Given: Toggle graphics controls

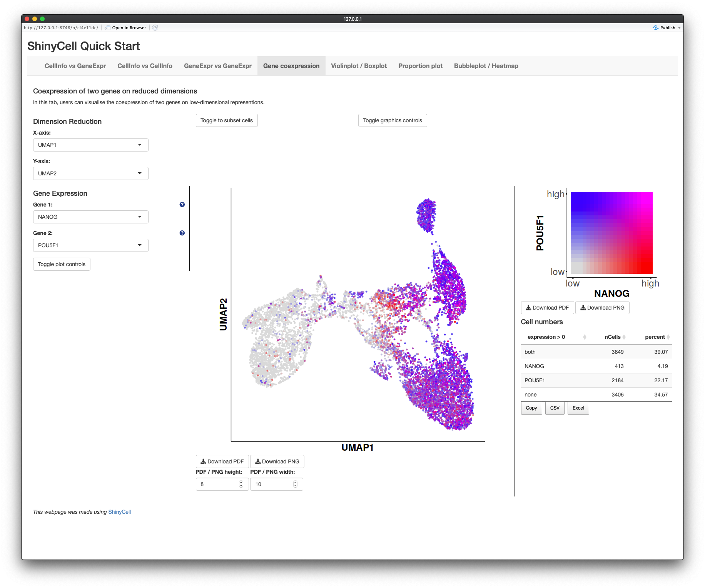Looking at the screenshot, I should click(x=393, y=120).
